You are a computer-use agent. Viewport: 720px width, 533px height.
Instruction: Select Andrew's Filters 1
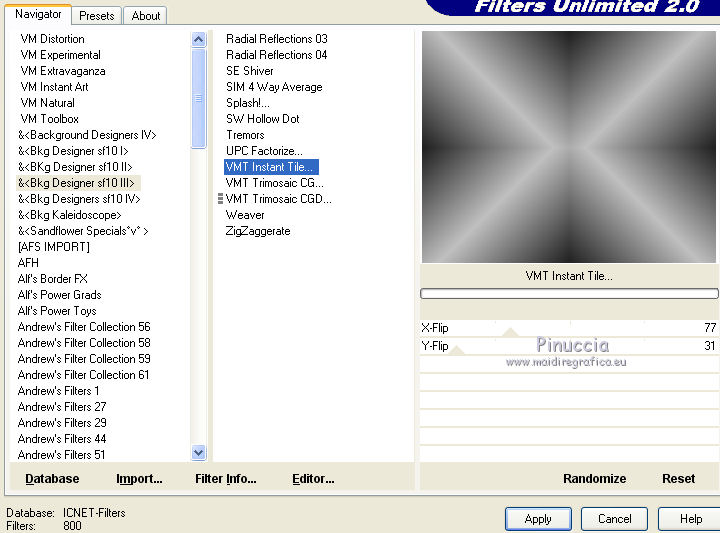(x=58, y=391)
